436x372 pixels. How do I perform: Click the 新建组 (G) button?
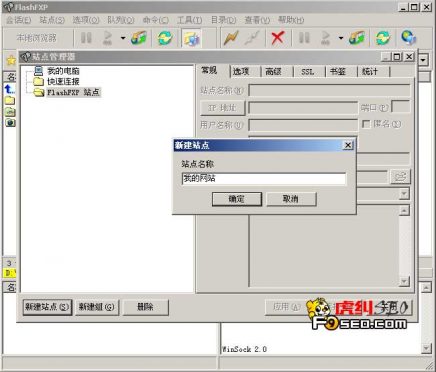click(96, 307)
